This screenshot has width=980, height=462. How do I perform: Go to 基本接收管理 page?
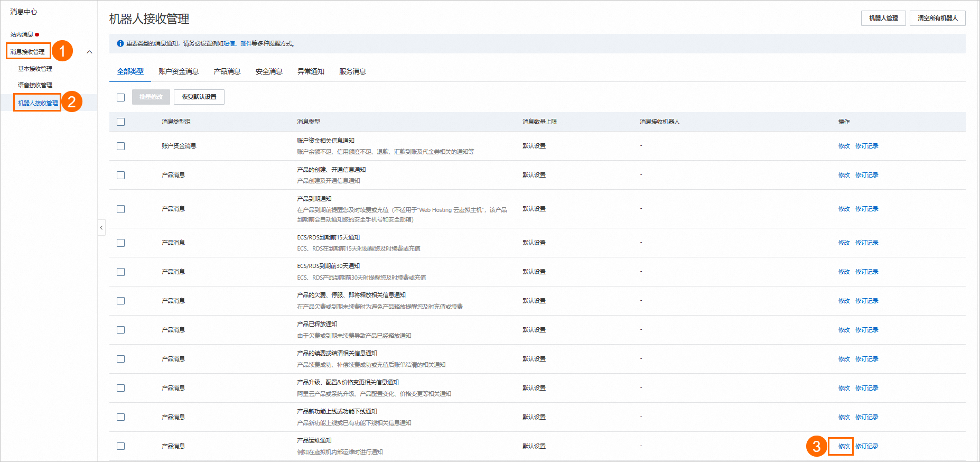pyautogui.click(x=35, y=69)
